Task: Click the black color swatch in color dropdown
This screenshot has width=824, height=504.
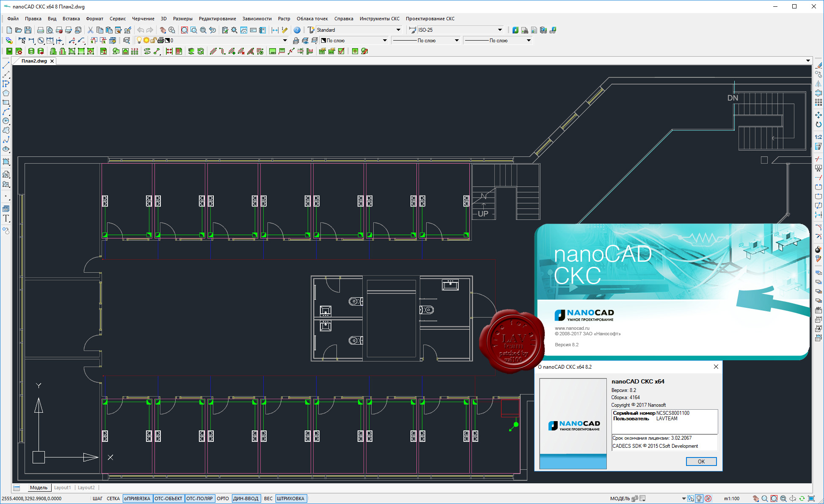Action: 323,41
